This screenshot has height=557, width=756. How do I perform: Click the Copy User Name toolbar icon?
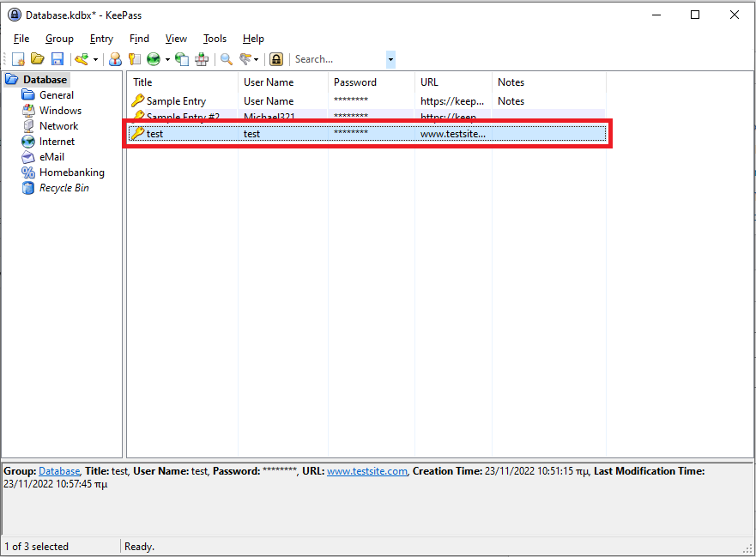coord(115,58)
